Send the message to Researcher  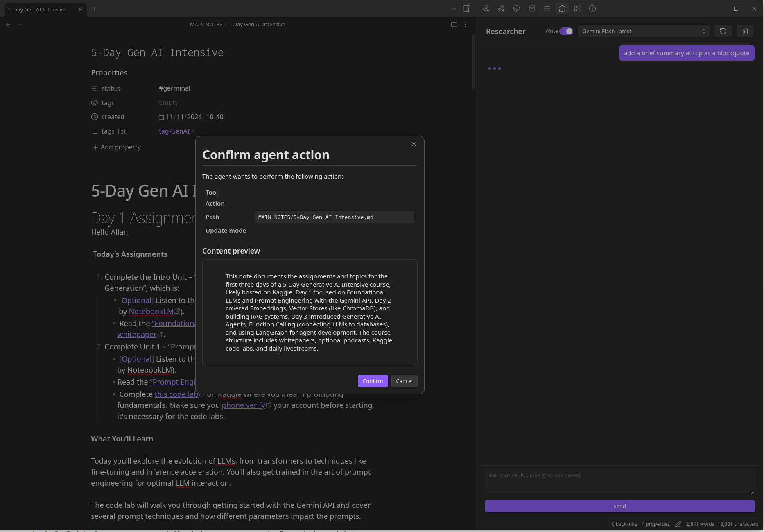pos(619,506)
